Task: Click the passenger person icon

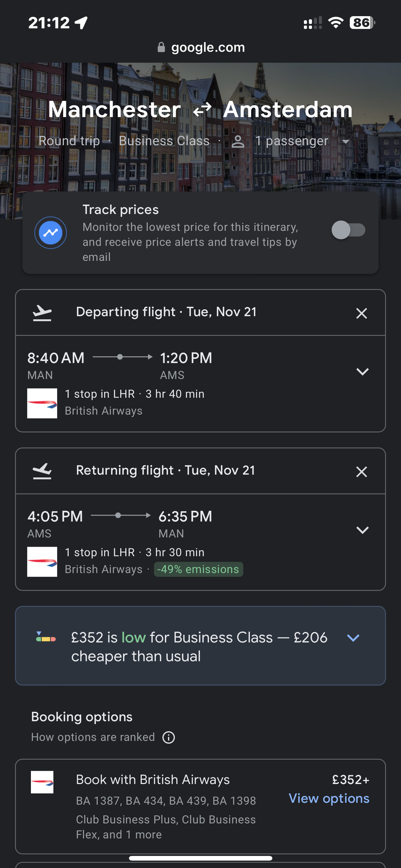Action: pos(238,141)
